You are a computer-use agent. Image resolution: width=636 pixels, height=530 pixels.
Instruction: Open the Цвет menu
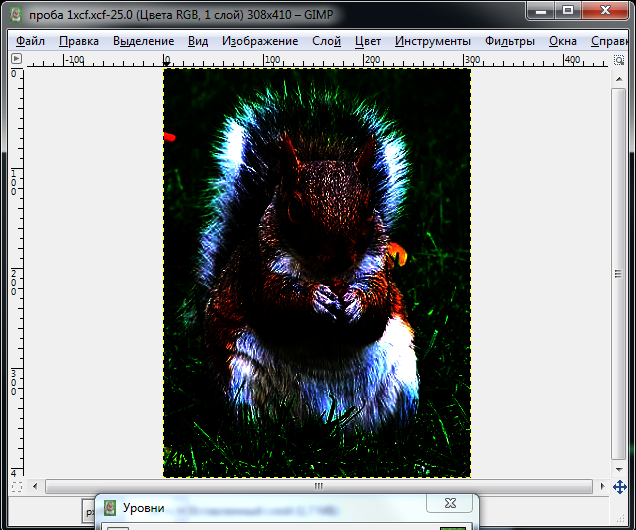point(368,41)
